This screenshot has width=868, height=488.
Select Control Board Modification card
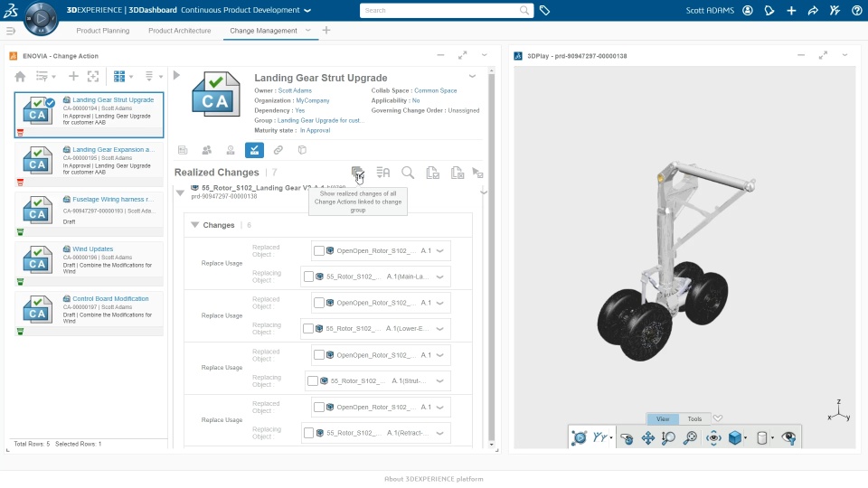89,314
